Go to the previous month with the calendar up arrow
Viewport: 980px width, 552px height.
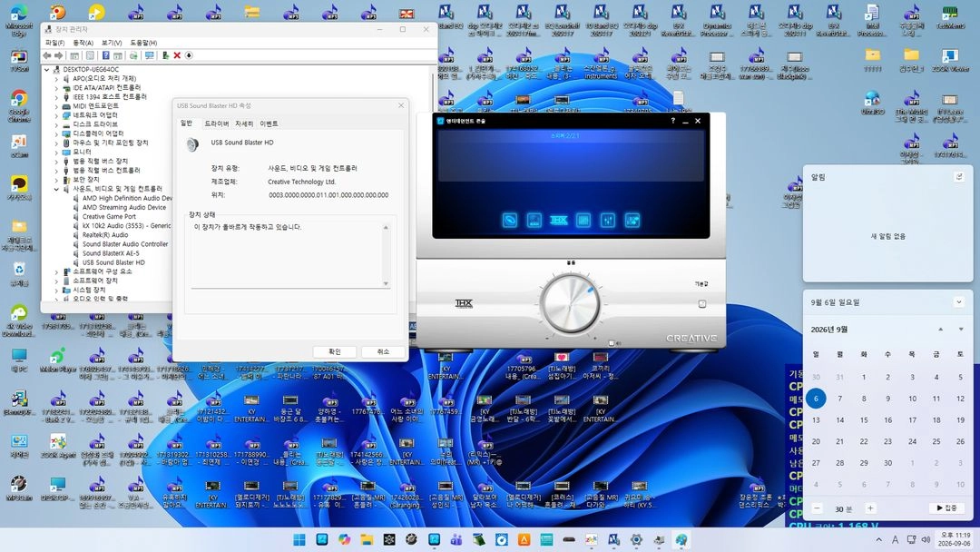(940, 329)
